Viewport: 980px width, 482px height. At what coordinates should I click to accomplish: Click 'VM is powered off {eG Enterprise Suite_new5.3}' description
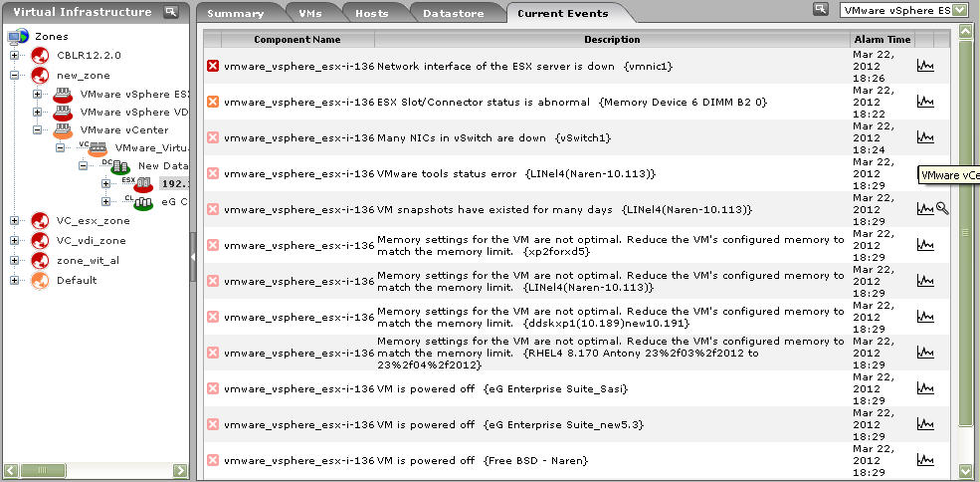click(510, 425)
